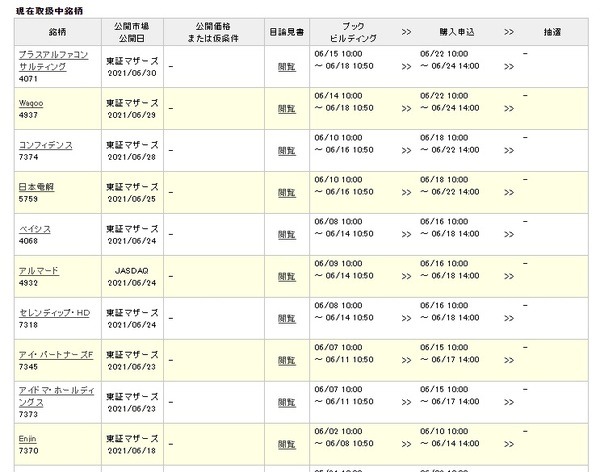Click book building start 06/14 10:00 for Waqoo
Viewport: 600px width, 472px height.
tap(338, 96)
